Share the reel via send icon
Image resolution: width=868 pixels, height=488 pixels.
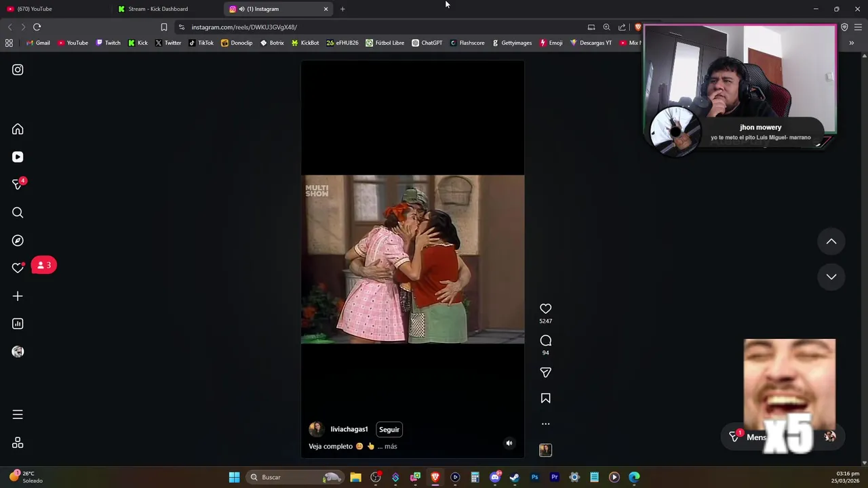(x=545, y=373)
